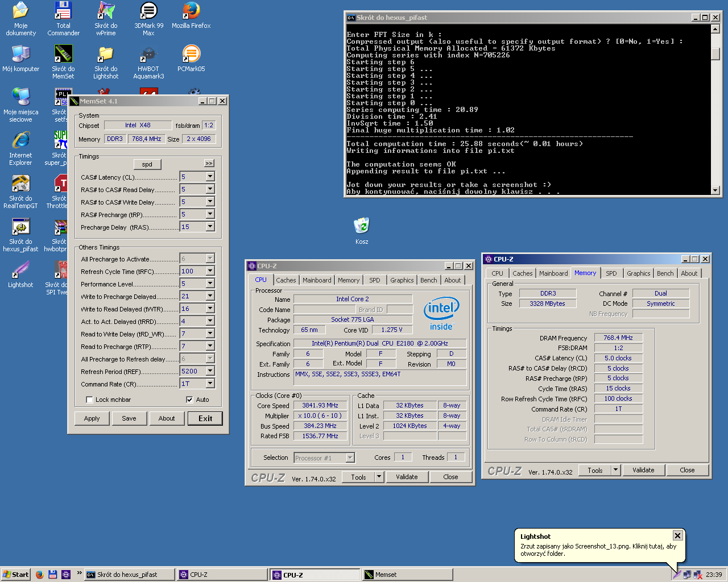Open the Internet Explorer desktop icon
The height and width of the screenshot is (582, 728).
(21, 148)
